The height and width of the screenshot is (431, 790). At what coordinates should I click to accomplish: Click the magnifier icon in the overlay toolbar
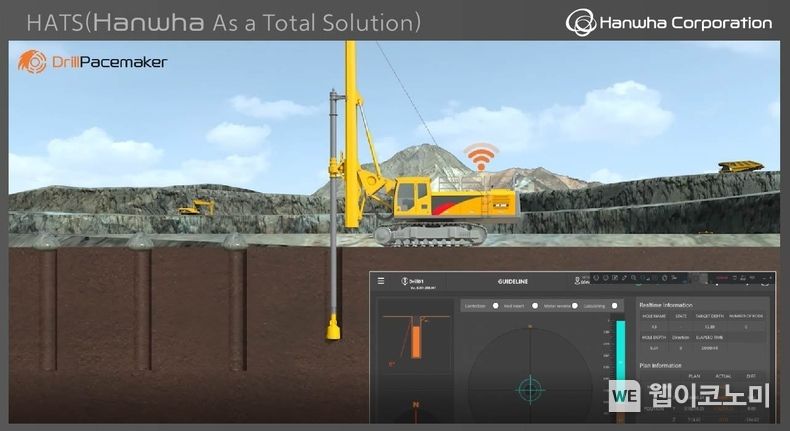click(x=634, y=278)
